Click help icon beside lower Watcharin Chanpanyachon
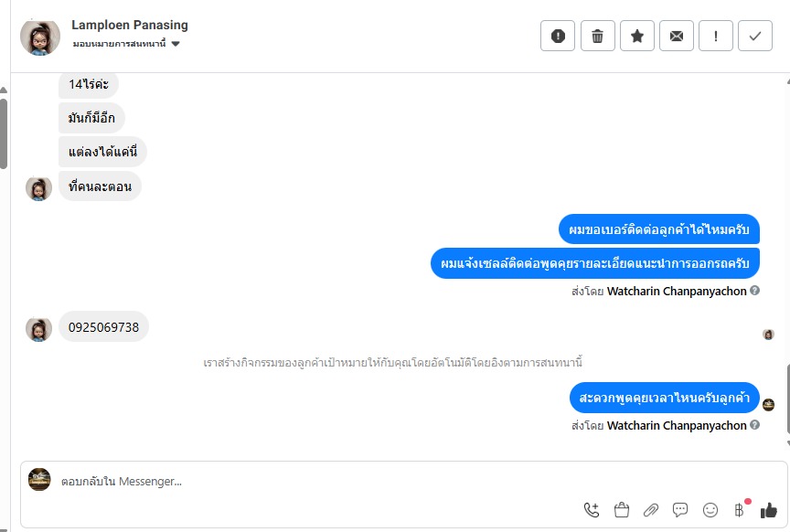790x532 pixels. (755, 425)
